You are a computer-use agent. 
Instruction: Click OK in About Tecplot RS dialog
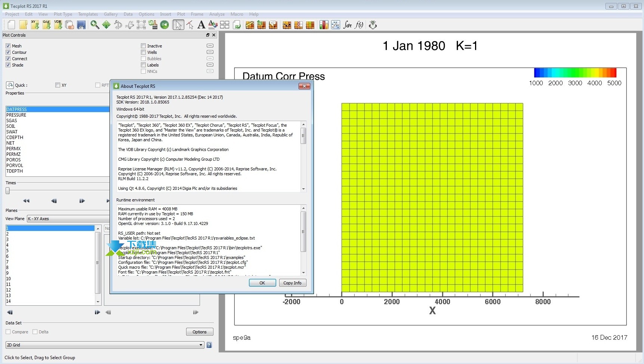262,283
